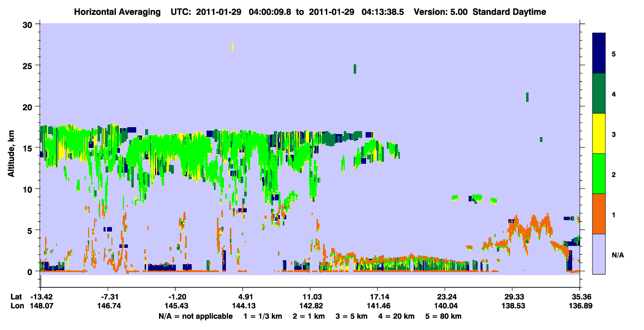Click the dark green marker near 21 km altitude
This screenshot has width=644, height=330.
[x=527, y=97]
